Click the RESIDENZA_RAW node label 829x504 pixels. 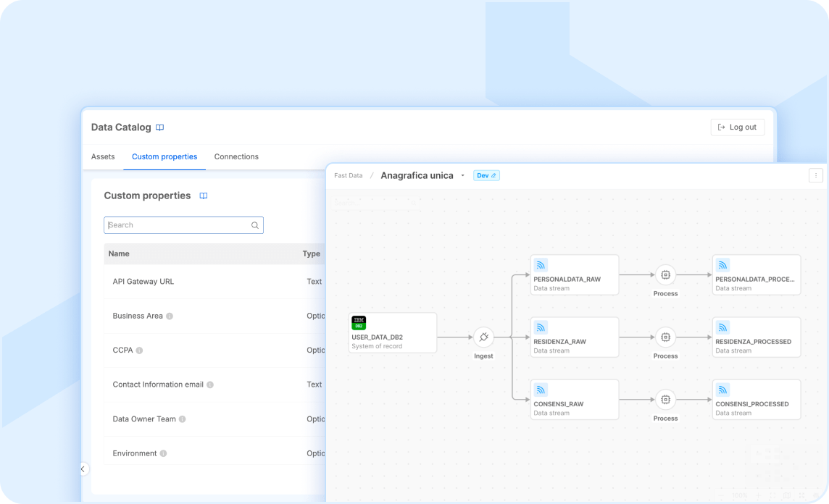click(x=559, y=342)
